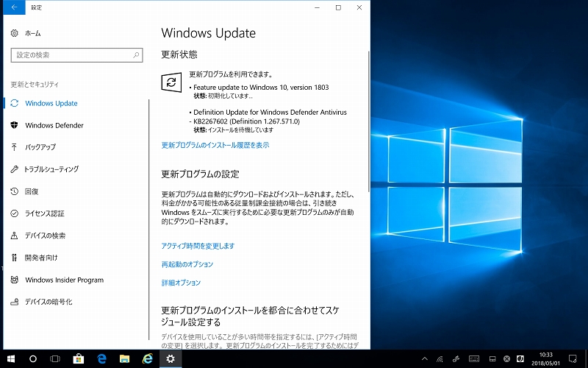Open Windows Insider Program page
The image size is (588, 368).
(64, 280)
